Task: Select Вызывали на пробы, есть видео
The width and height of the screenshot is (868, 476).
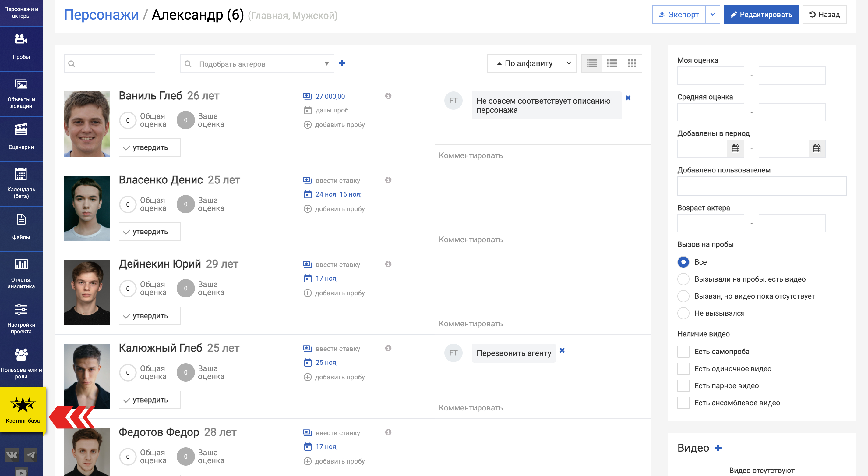Action: pyautogui.click(x=683, y=279)
